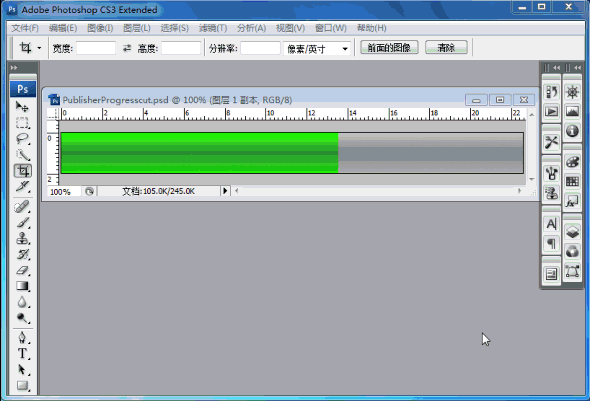
Task: Open the Info panel icon
Action: point(572,131)
